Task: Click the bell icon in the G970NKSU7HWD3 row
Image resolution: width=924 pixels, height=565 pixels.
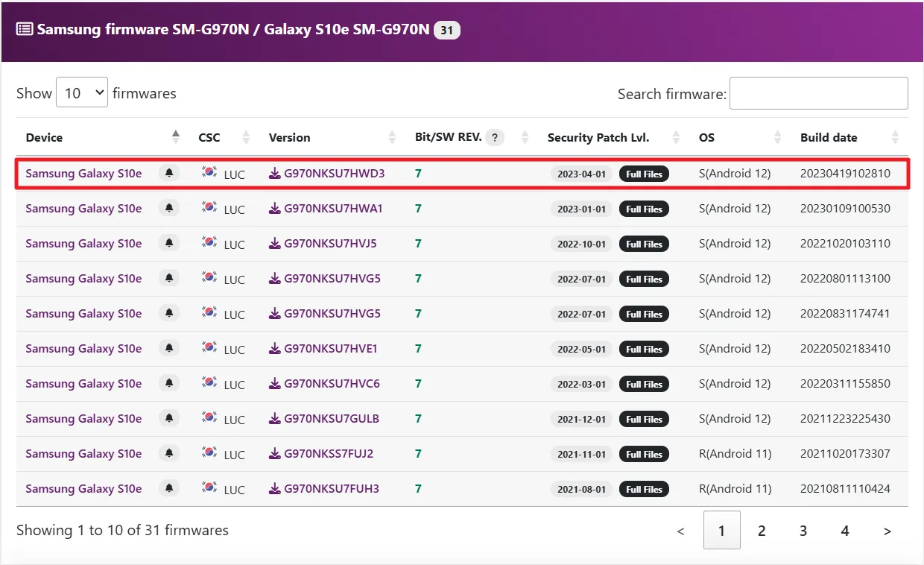Action: 169,173
